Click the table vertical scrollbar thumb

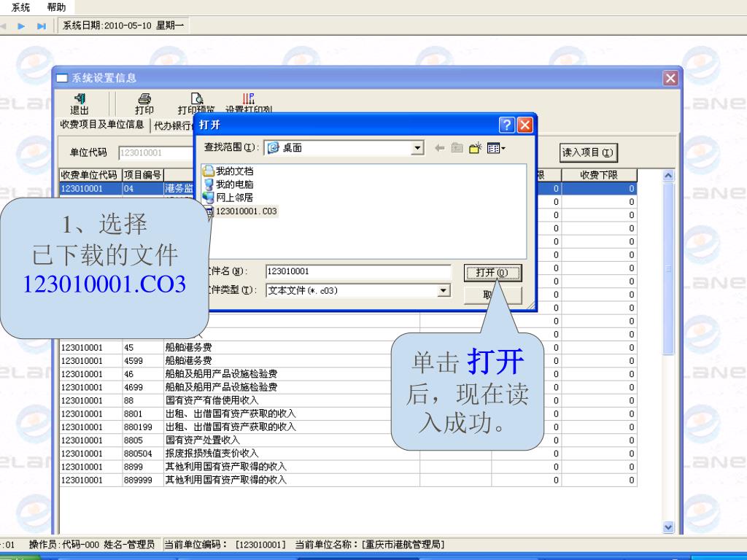(668, 269)
